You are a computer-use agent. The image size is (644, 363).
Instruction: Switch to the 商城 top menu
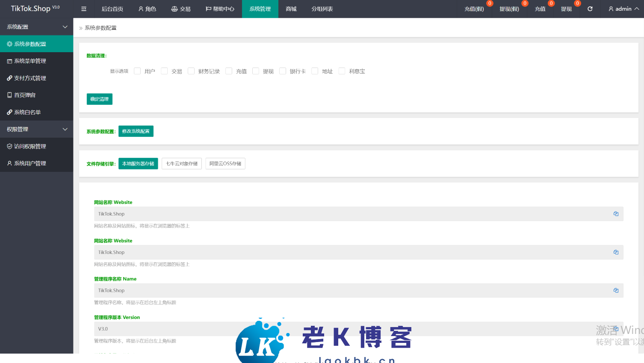pos(291,9)
